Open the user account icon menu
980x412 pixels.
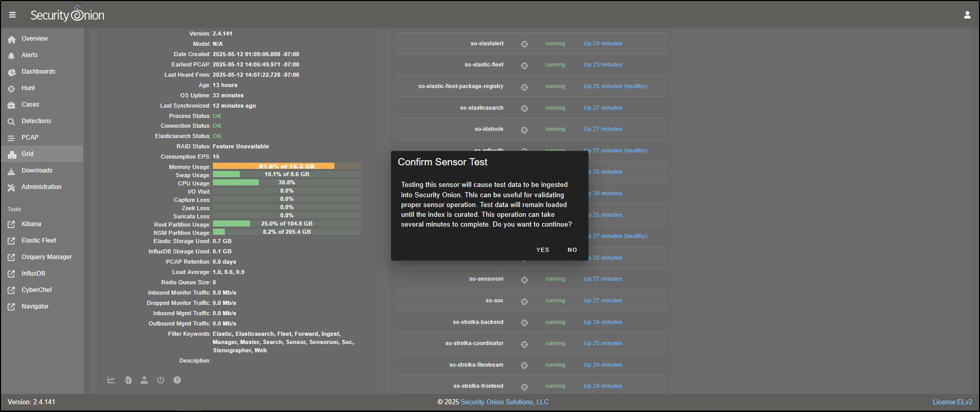(x=967, y=15)
